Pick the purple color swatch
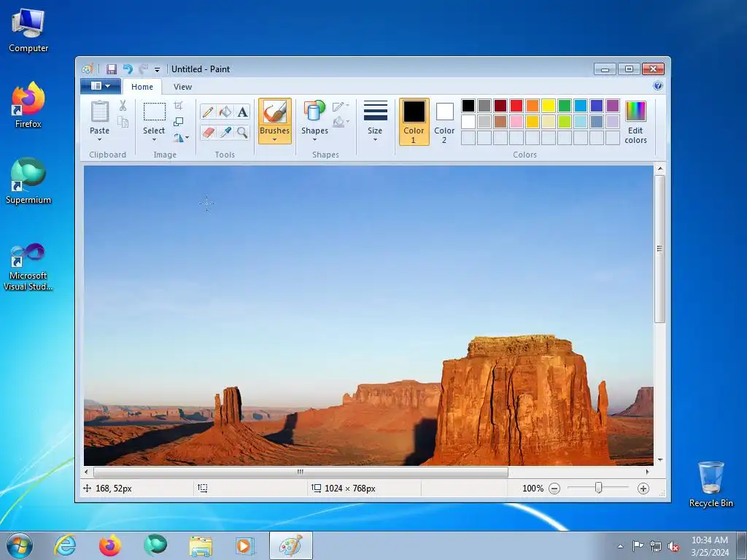This screenshot has height=560, width=747. tap(613, 106)
